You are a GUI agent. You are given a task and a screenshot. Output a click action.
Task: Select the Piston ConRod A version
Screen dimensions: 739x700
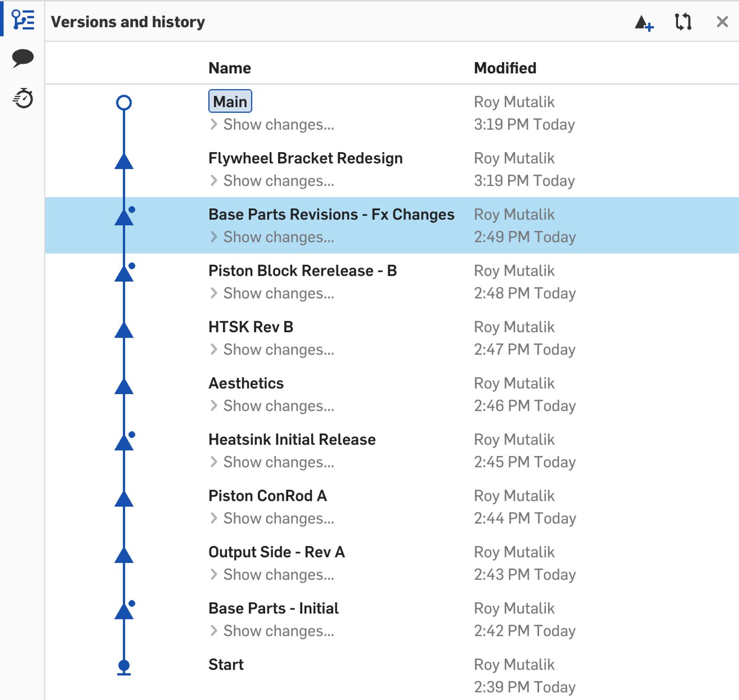point(267,496)
